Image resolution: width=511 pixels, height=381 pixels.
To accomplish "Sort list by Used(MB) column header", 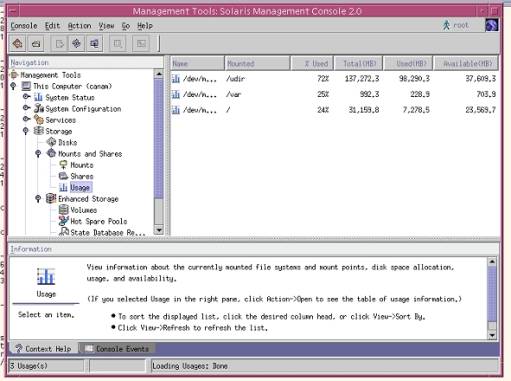I will tap(408, 63).
